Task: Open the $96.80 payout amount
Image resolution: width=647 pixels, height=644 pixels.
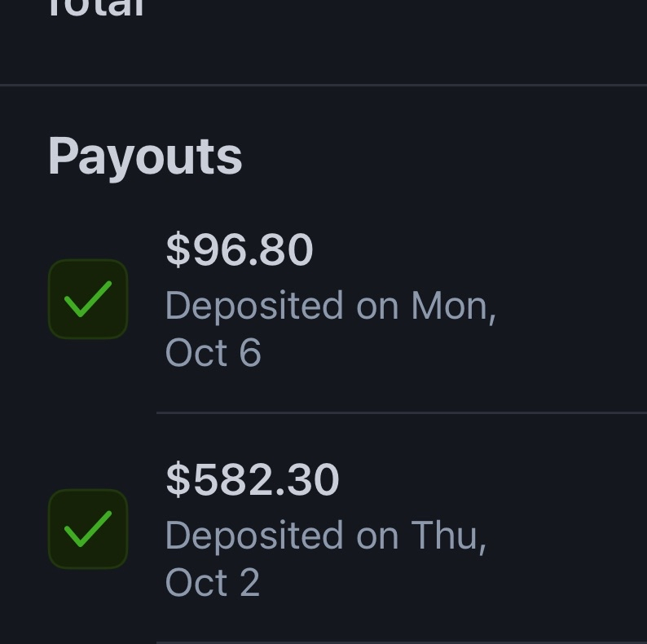Action: click(x=240, y=249)
